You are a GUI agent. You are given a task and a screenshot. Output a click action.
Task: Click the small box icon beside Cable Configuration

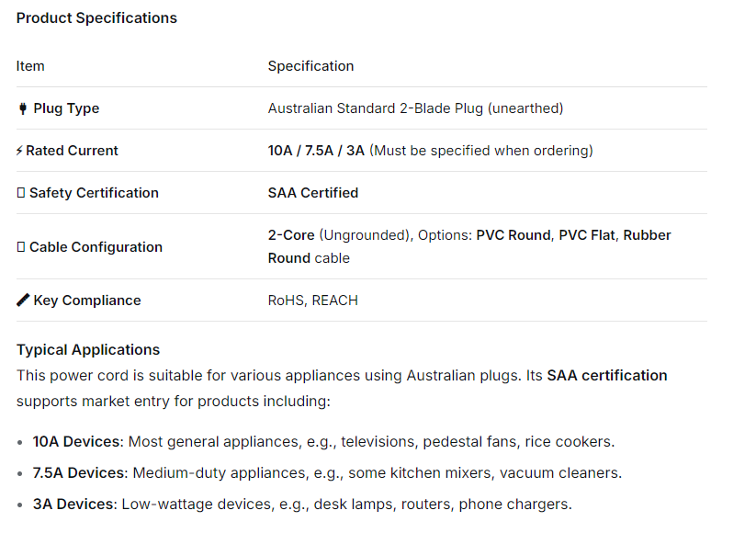point(20,247)
